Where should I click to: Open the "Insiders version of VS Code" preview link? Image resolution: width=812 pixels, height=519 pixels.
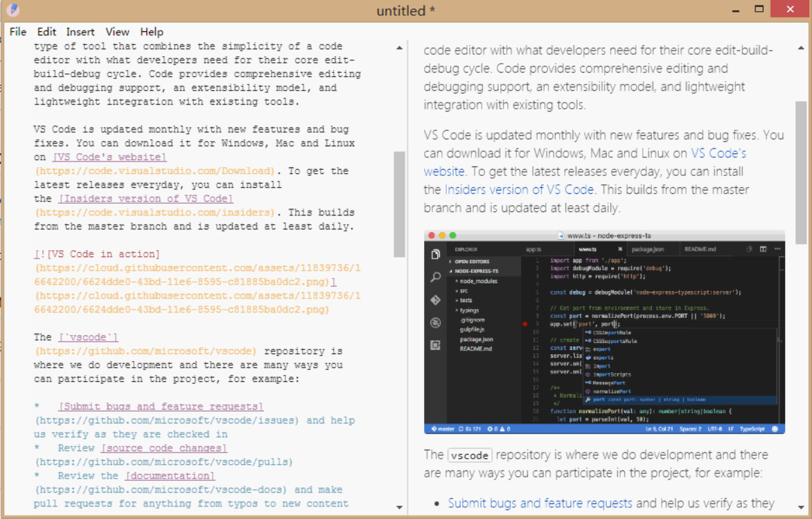coord(519,190)
